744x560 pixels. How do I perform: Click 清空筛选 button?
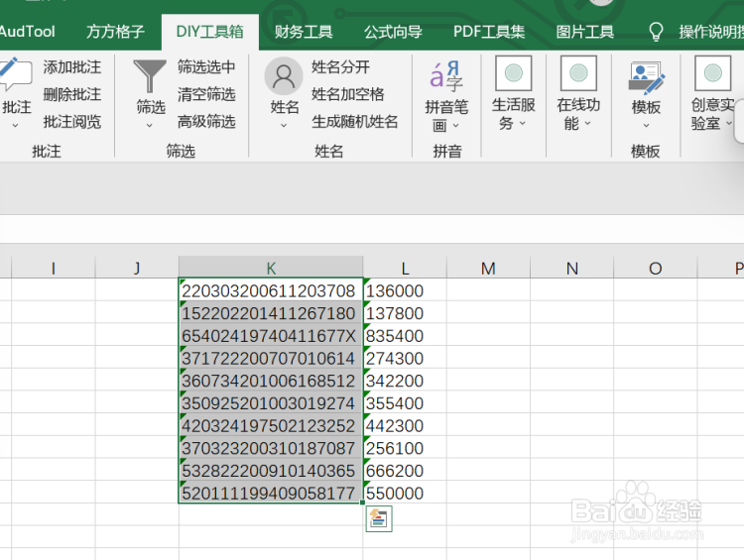click(206, 94)
